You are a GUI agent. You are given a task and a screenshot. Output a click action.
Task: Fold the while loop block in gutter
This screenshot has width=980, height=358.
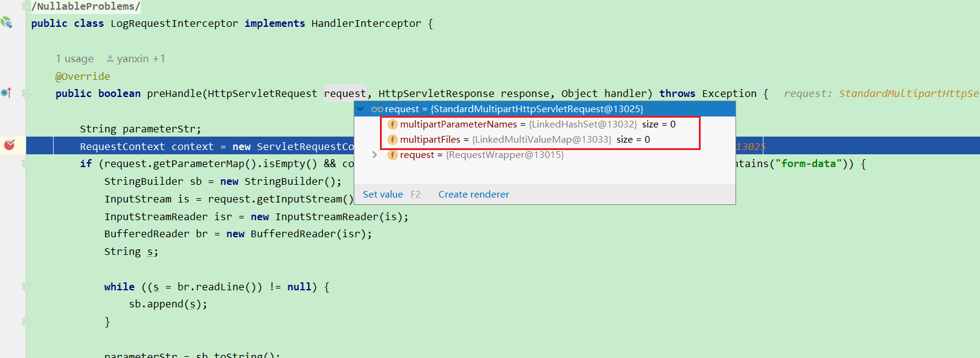click(x=26, y=287)
